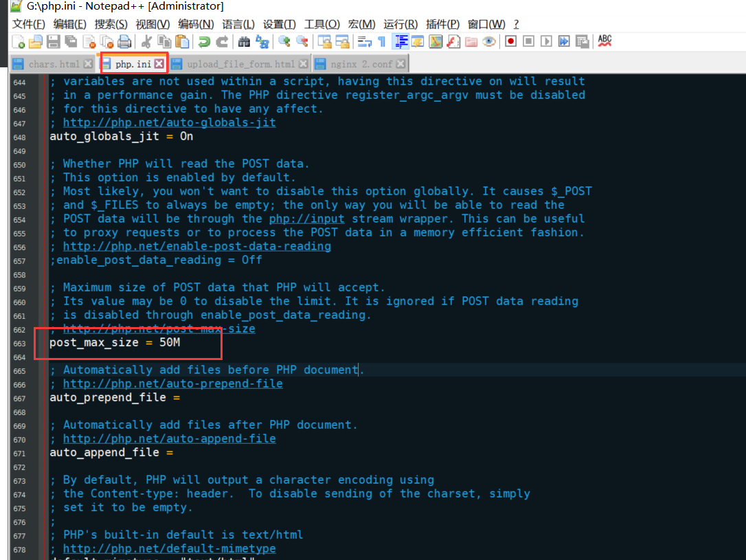Redo edit with gray arrow icon

(x=222, y=42)
